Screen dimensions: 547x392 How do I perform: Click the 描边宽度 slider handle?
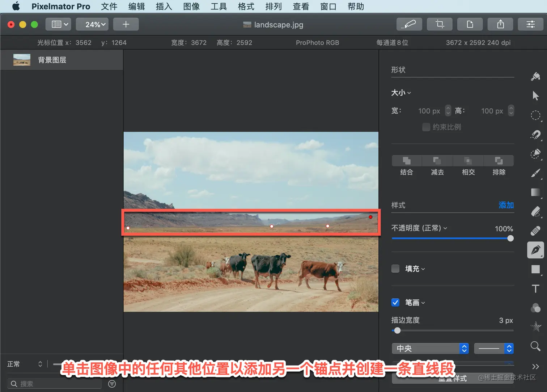(x=397, y=330)
